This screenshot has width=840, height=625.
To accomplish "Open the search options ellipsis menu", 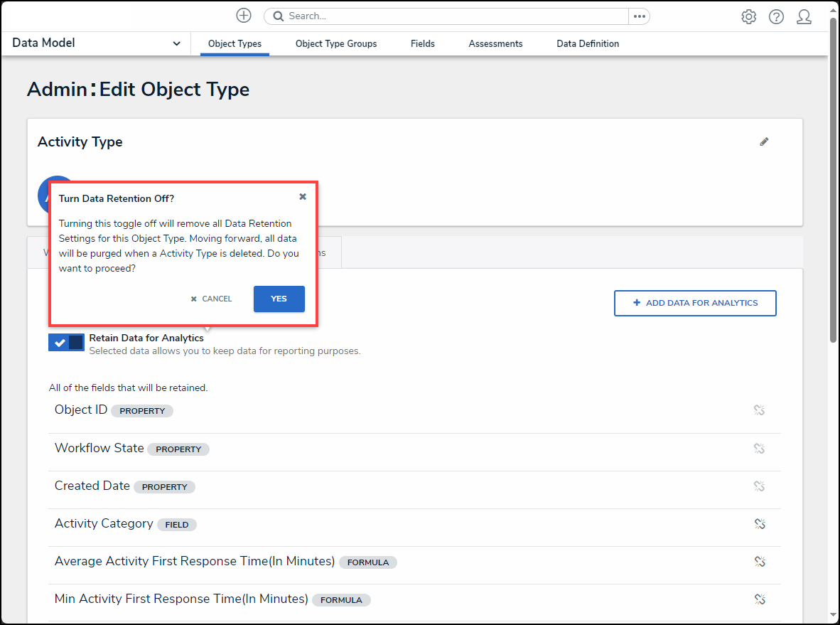I will click(639, 16).
